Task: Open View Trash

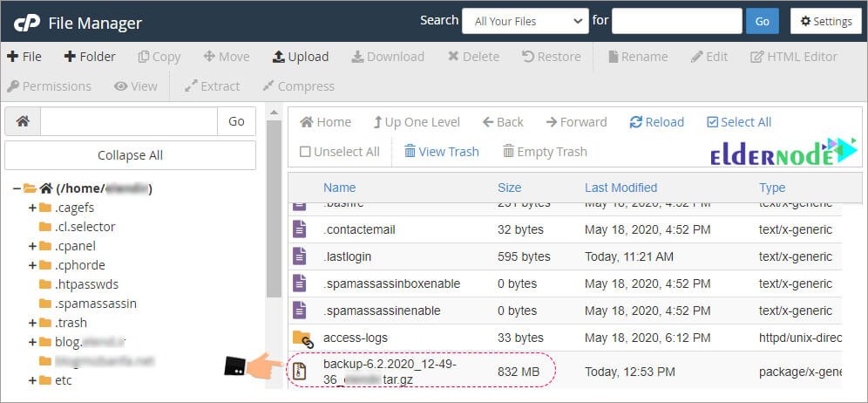Action: point(441,152)
